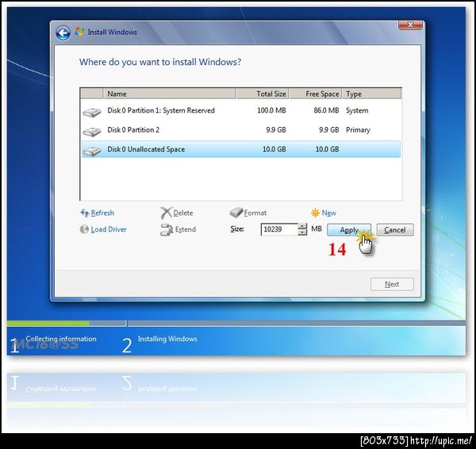Click the Install Windows title text

[x=113, y=32]
